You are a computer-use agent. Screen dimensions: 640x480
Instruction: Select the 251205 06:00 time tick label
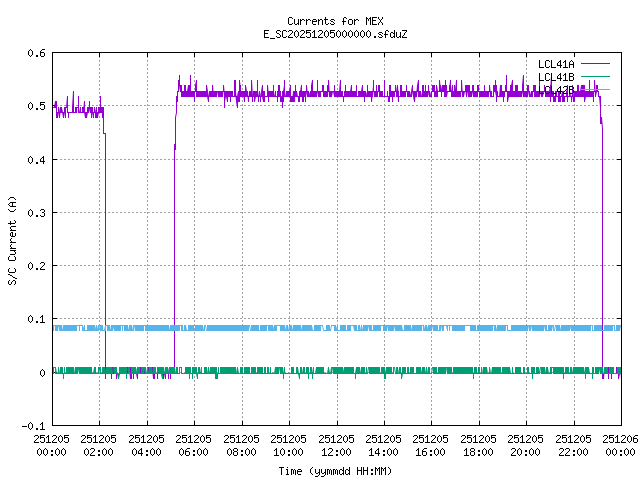[194, 445]
